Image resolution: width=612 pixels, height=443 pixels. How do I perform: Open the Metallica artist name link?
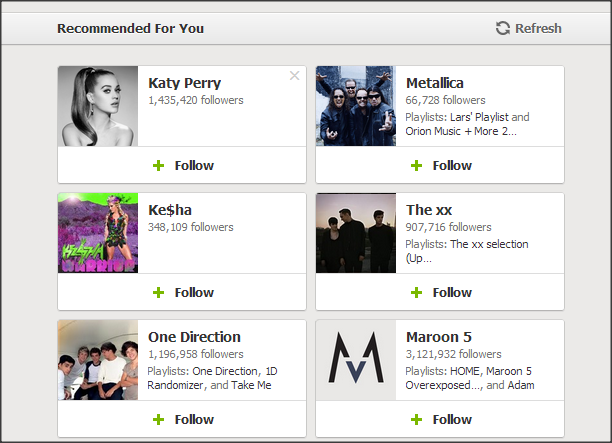(x=435, y=83)
